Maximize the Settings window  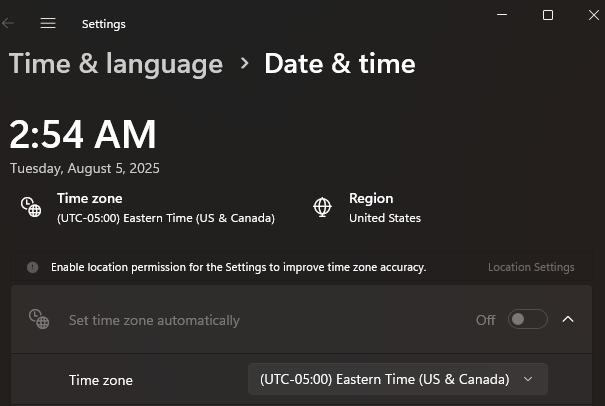click(x=548, y=15)
